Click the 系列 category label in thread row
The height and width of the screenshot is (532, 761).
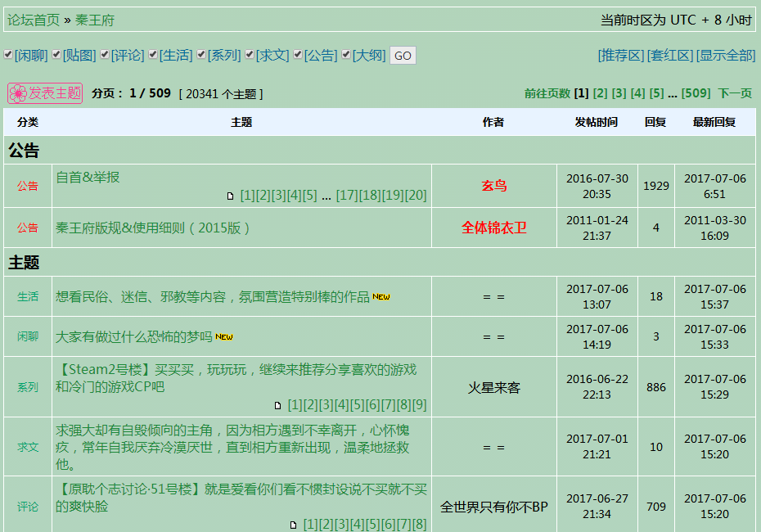[x=28, y=387]
